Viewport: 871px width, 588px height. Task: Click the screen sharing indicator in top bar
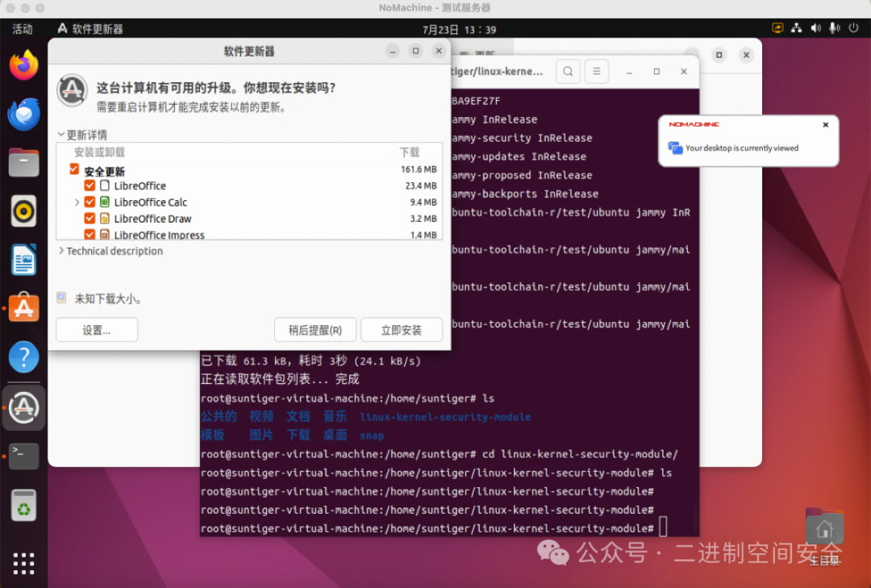click(777, 28)
